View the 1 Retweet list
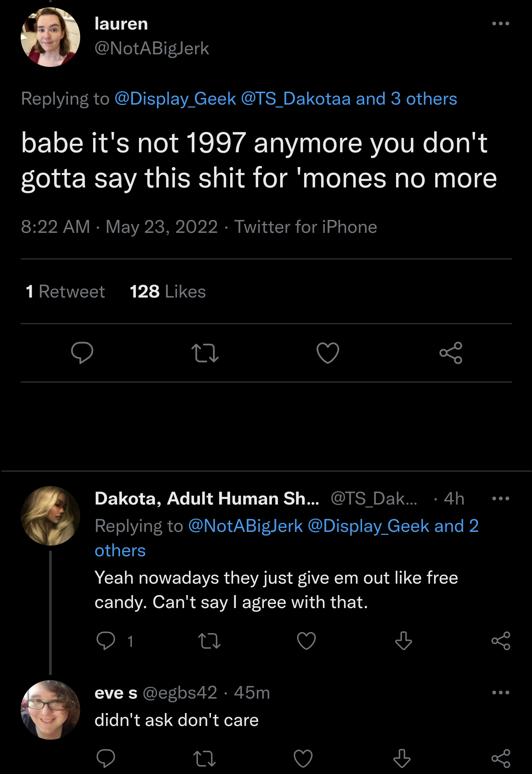This screenshot has width=532, height=774. (x=65, y=292)
